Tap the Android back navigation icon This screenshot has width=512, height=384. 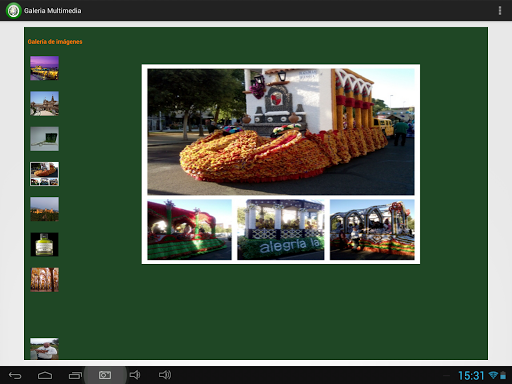click(x=15, y=376)
